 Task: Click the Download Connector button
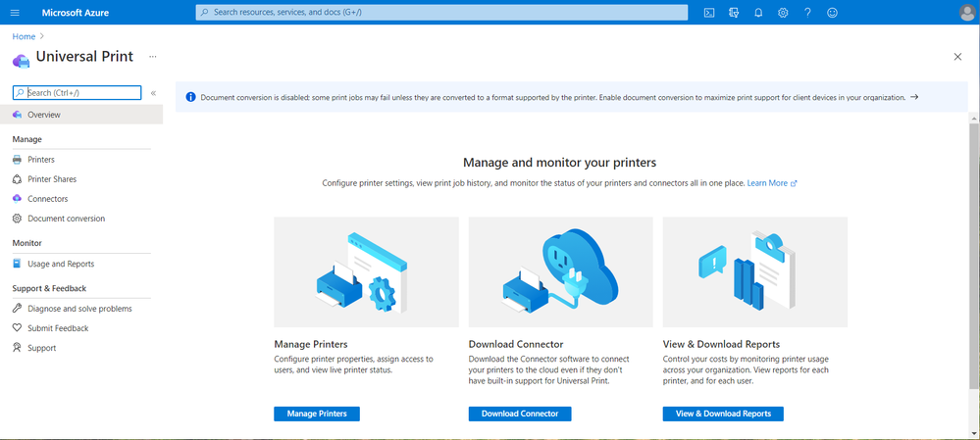tap(519, 414)
